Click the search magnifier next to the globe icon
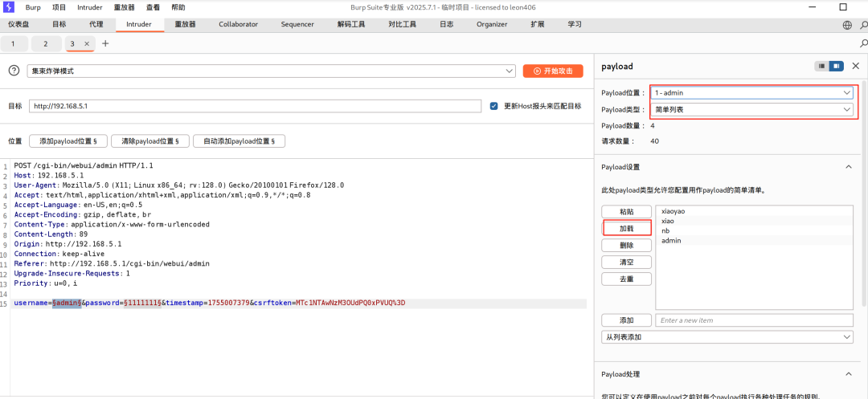 [x=863, y=25]
